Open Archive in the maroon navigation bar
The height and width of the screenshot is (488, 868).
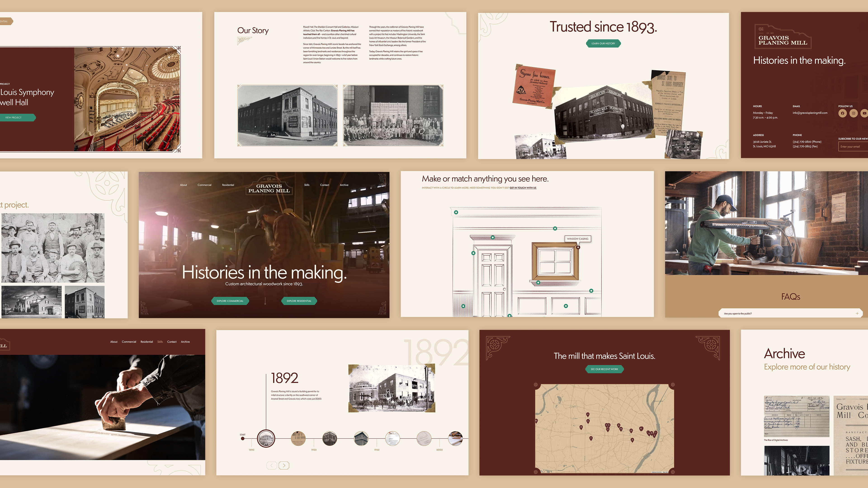point(185,342)
